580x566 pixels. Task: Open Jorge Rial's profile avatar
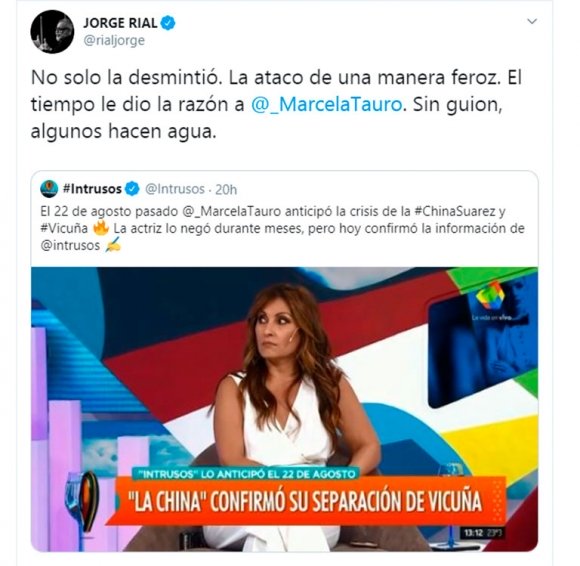pyautogui.click(x=52, y=31)
